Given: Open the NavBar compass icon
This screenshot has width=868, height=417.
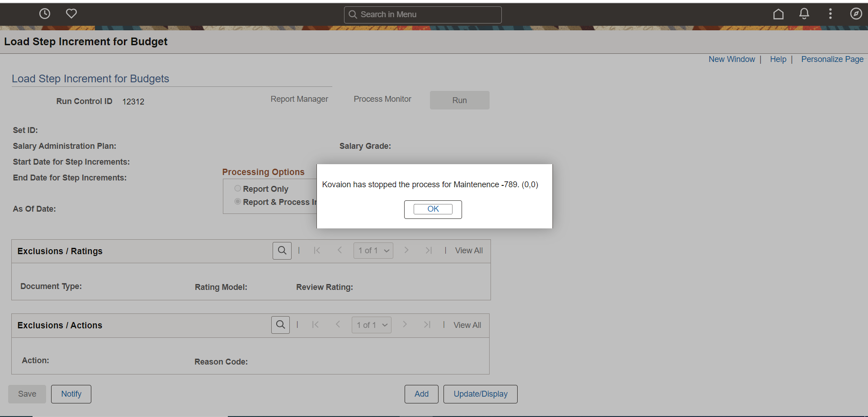Looking at the screenshot, I should [x=857, y=14].
